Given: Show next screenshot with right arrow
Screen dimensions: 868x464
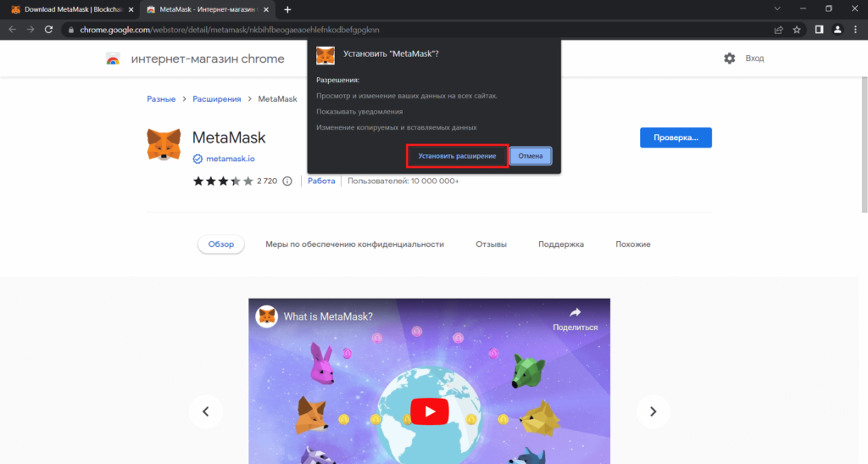Looking at the screenshot, I should pos(653,411).
